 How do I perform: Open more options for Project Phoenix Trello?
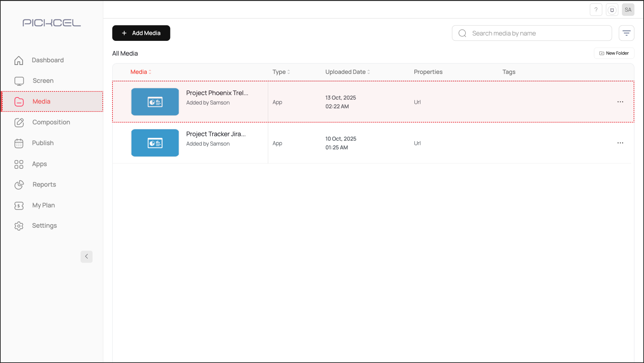(x=620, y=102)
